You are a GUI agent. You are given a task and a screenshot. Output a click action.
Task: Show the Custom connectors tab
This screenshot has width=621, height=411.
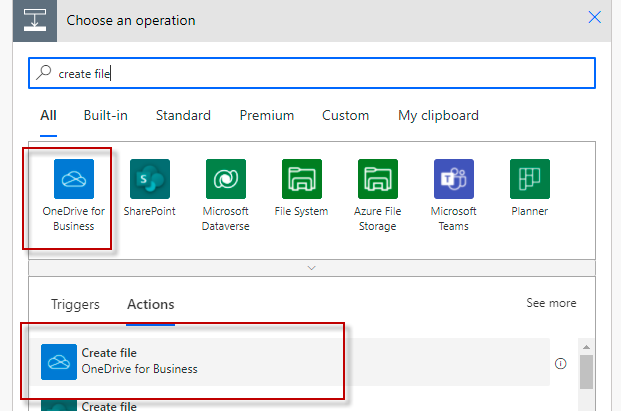(x=345, y=116)
